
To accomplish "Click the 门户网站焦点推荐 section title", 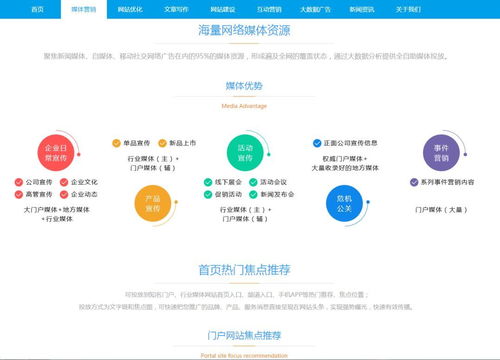I will (x=244, y=335).
